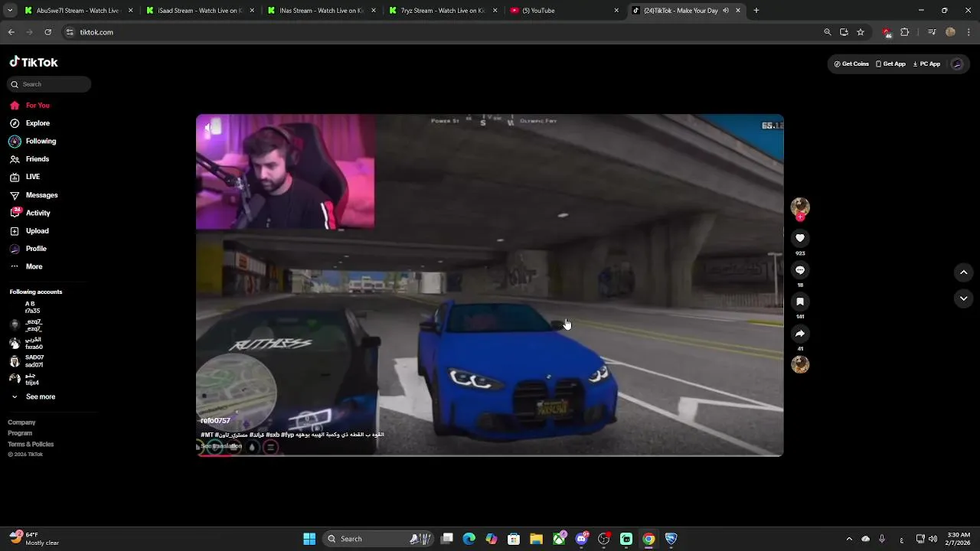980x551 pixels.
Task: Open the Company footer link
Action: tap(21, 422)
